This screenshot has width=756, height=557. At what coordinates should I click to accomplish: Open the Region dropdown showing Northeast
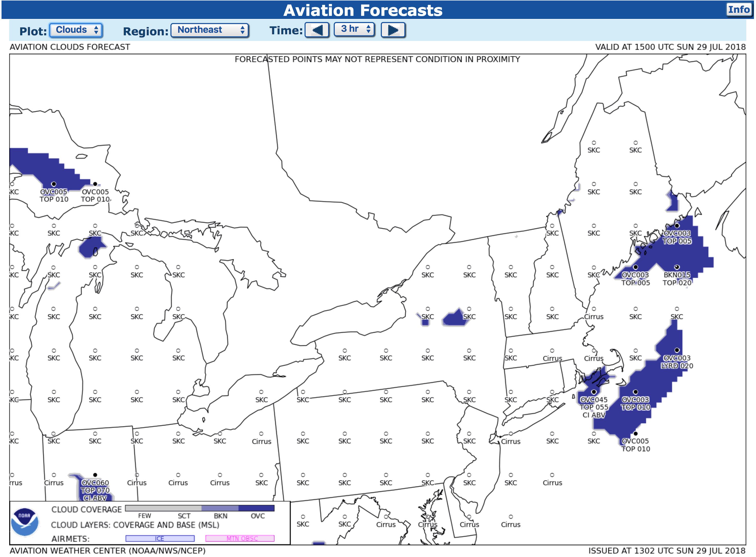click(x=210, y=30)
